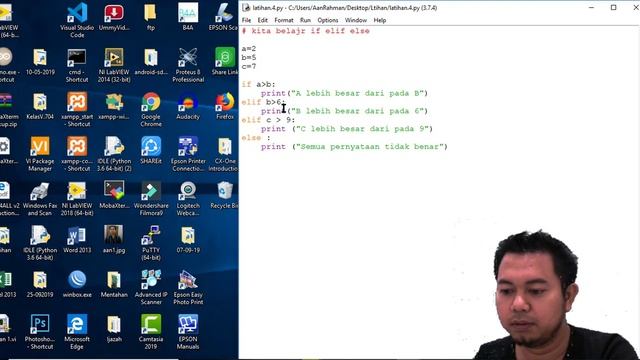Select the xampp-wi... installer icon
The image size is (640, 360).
click(x=114, y=106)
